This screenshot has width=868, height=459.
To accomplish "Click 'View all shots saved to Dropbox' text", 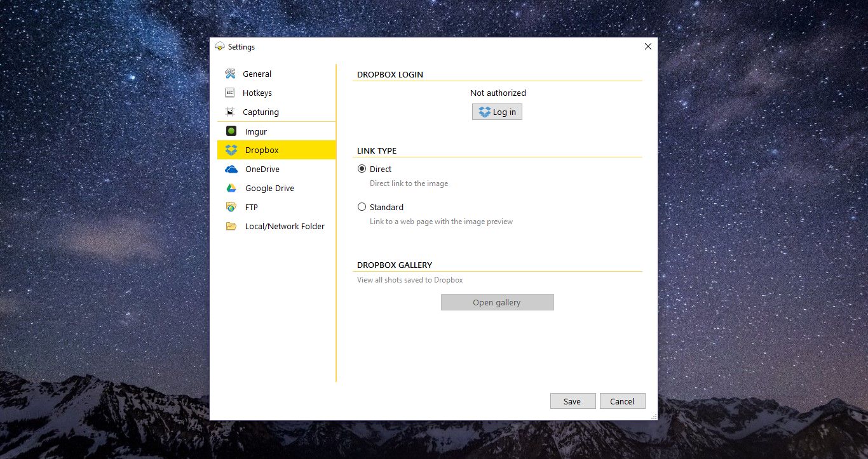I will click(x=410, y=280).
